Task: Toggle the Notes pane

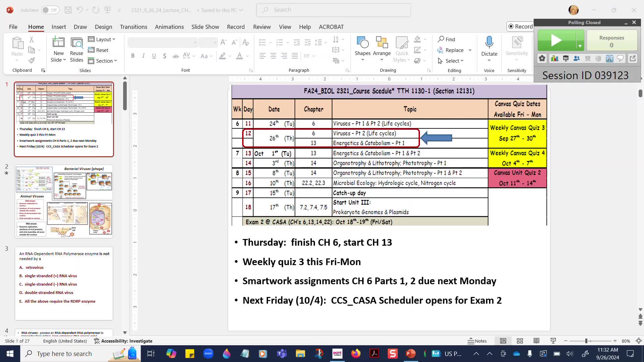Action: [477, 341]
